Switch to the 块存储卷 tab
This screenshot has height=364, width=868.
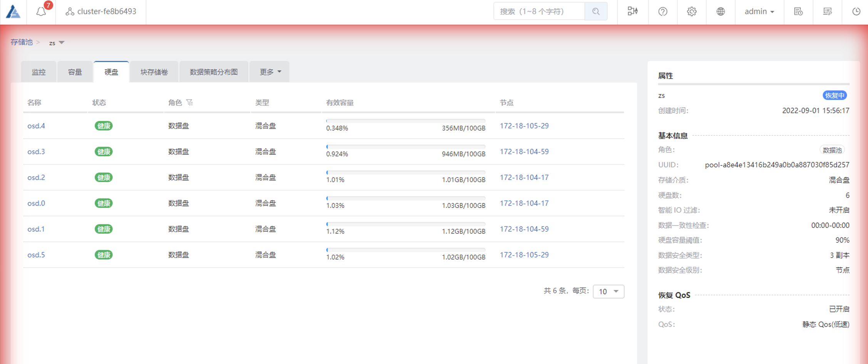pos(154,72)
